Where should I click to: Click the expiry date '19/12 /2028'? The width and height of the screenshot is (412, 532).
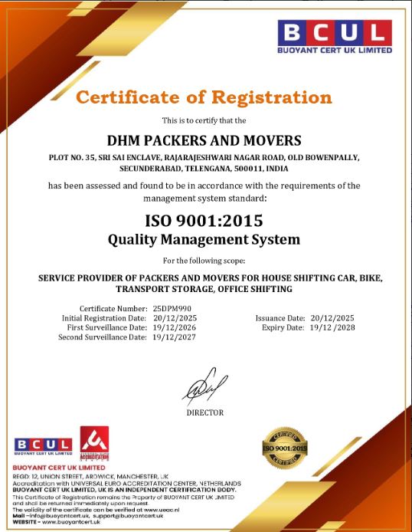(332, 327)
